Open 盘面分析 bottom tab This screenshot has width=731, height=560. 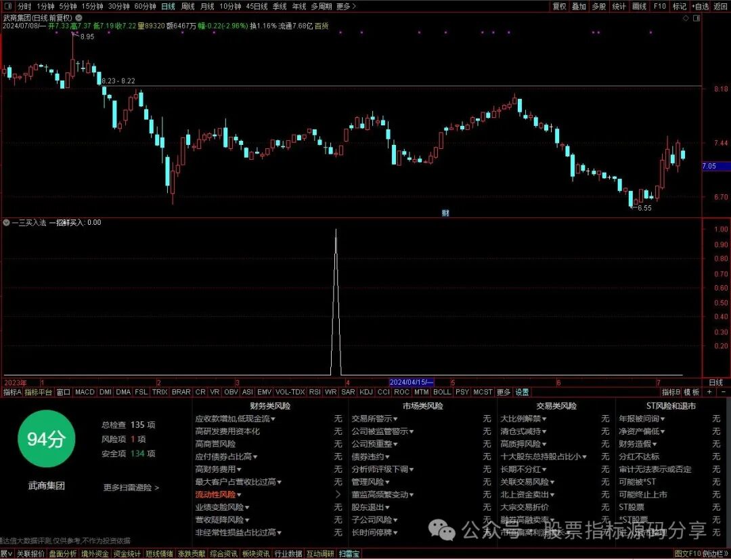pyautogui.click(x=63, y=554)
